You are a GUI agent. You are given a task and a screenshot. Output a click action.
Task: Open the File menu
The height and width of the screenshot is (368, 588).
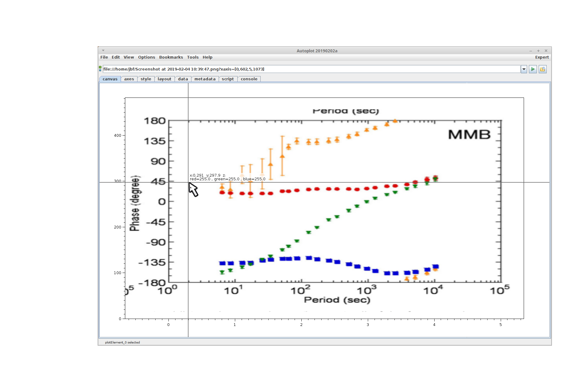(104, 57)
